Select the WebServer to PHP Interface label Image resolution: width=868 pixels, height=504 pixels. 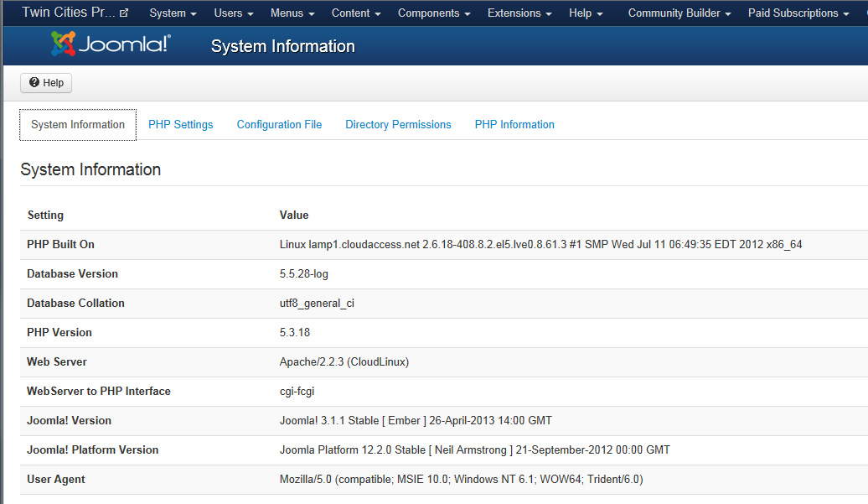99,391
